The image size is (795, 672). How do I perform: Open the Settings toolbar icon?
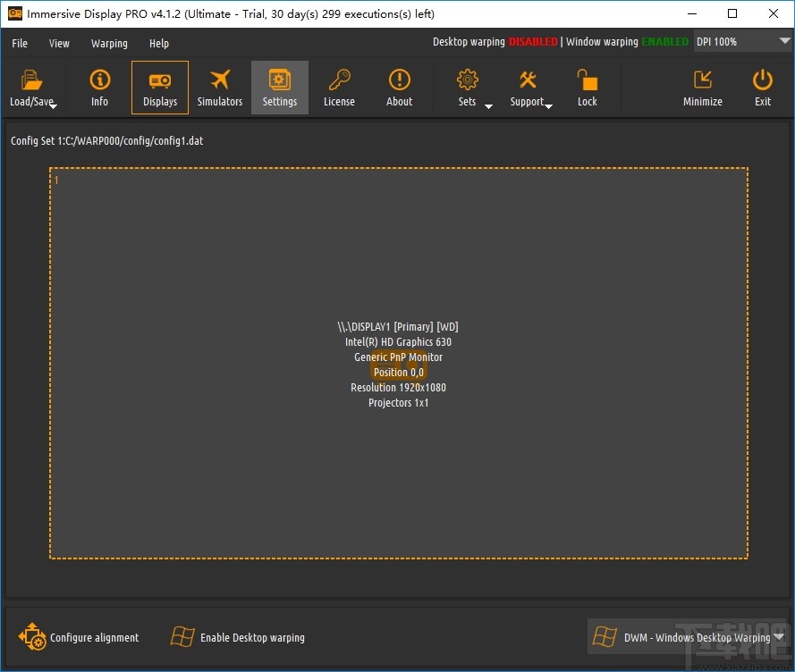tap(280, 80)
